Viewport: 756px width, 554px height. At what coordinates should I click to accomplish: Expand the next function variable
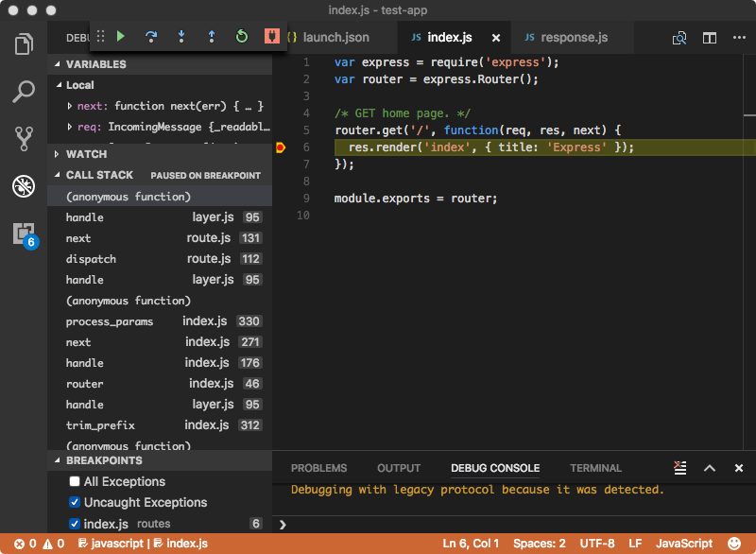point(69,106)
